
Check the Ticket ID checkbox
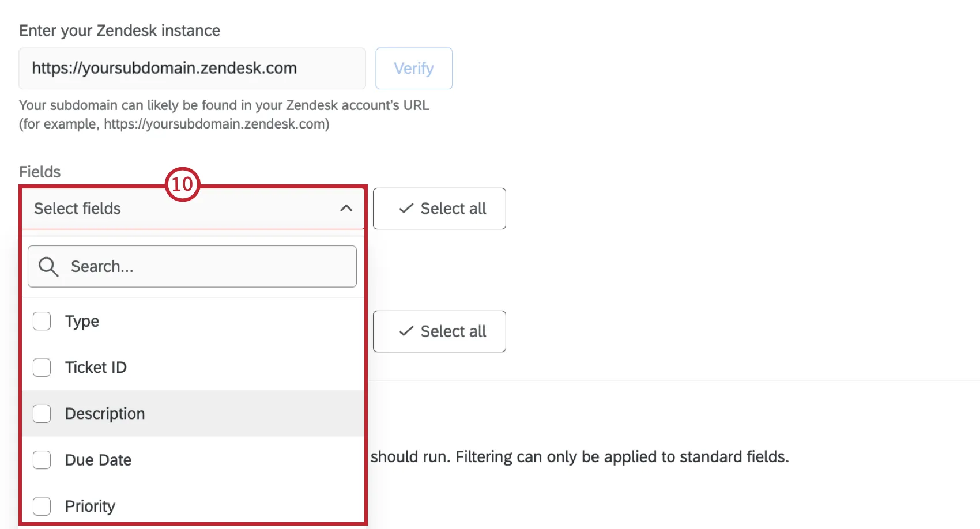pyautogui.click(x=42, y=367)
